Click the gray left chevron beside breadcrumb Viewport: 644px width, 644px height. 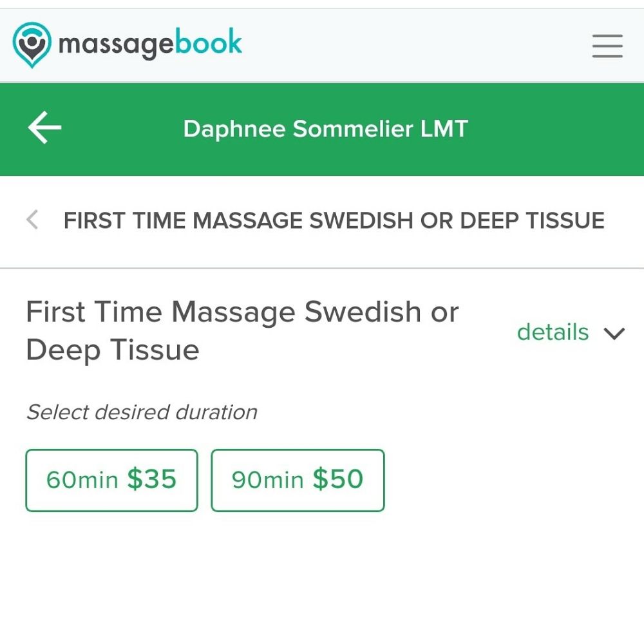(x=32, y=220)
